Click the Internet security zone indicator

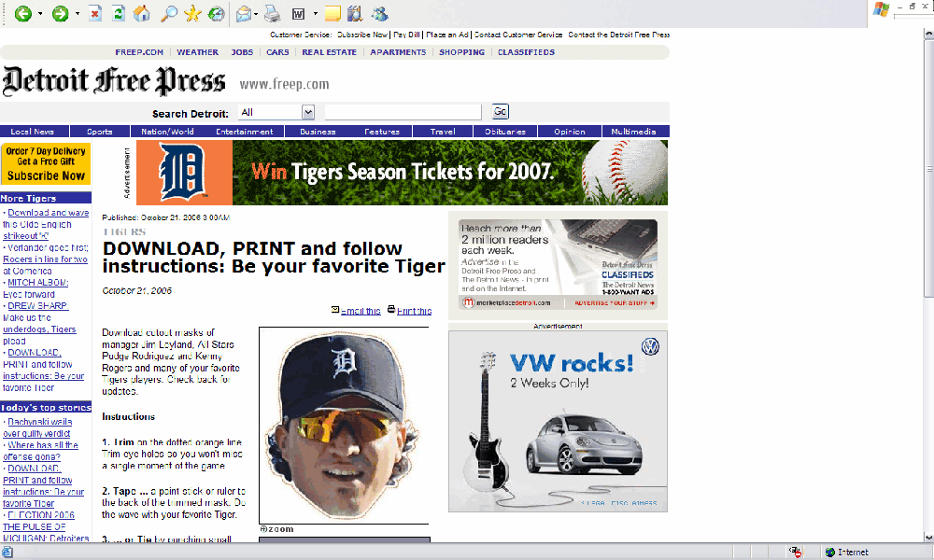tap(846, 553)
